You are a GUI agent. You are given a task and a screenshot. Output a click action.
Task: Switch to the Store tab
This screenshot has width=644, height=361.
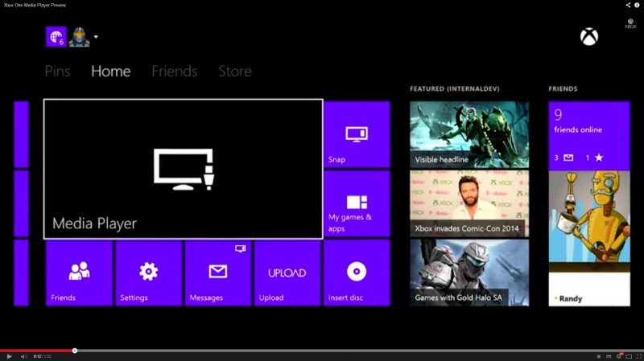[235, 72]
